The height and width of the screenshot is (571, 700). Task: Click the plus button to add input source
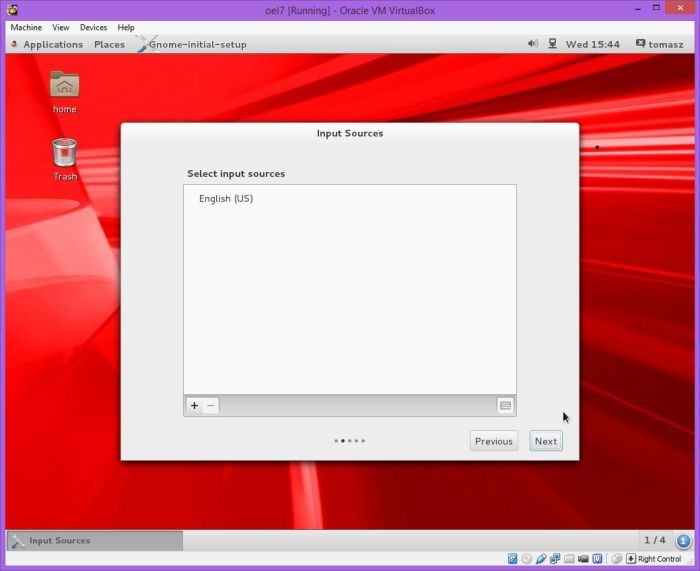[194, 406]
